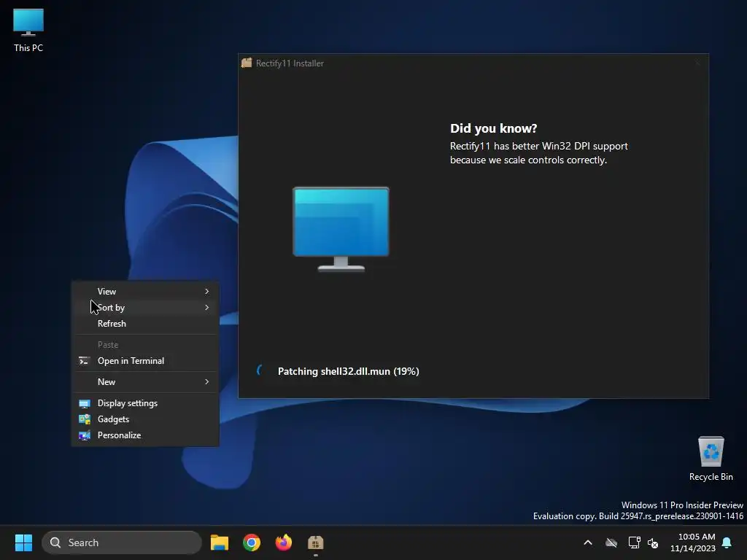Close the Rectify11 Installer window
Image resolution: width=747 pixels, height=560 pixels.
pyautogui.click(x=697, y=63)
